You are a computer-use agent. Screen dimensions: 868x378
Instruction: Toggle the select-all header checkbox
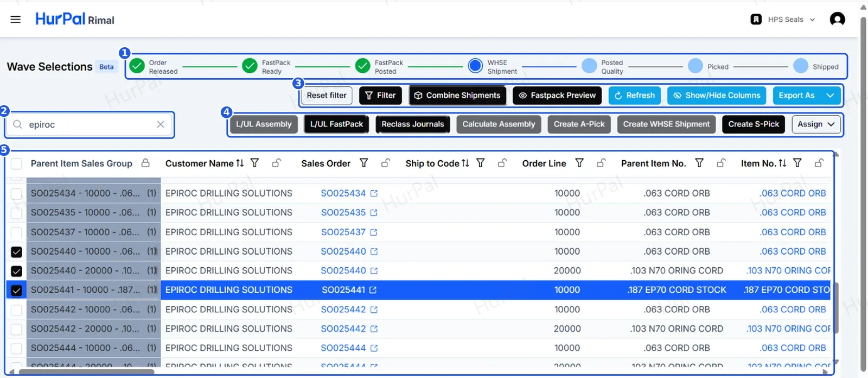pos(17,163)
